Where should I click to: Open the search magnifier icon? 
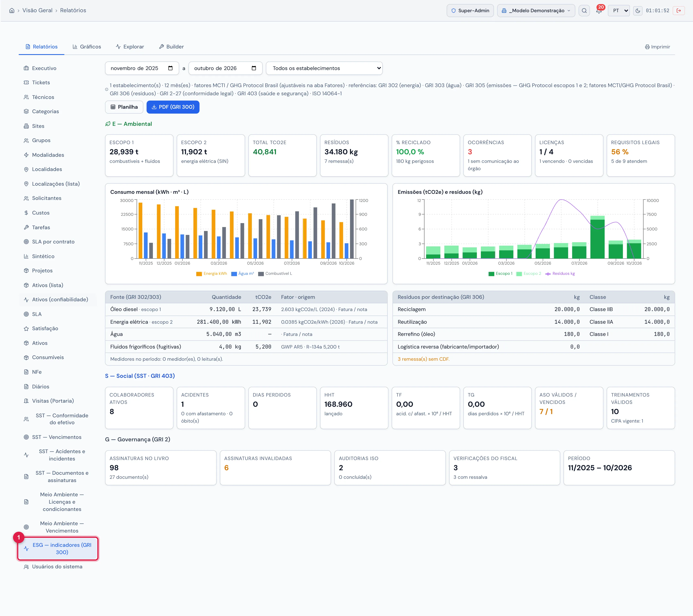pyautogui.click(x=584, y=11)
